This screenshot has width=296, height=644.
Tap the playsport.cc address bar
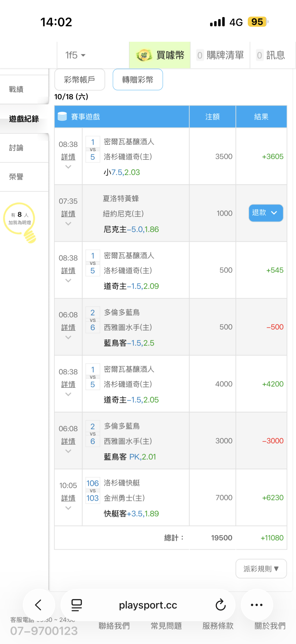[148, 605]
